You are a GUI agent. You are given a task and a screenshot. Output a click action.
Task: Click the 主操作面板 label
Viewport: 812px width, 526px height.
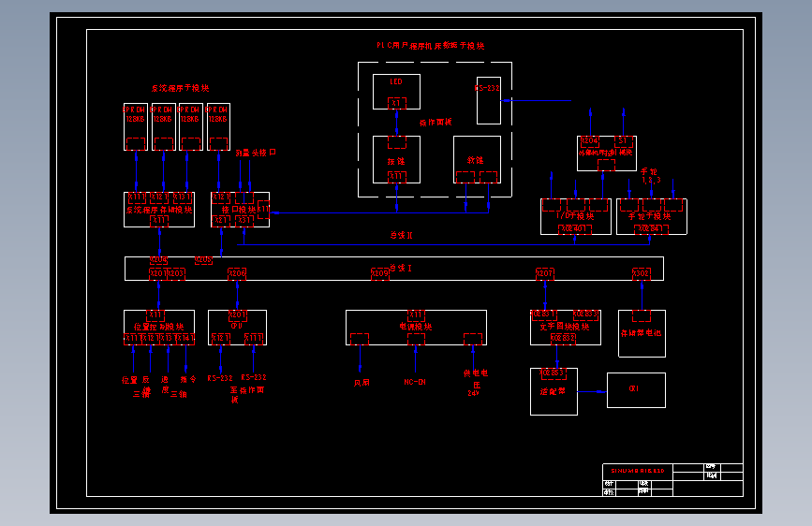tap(247, 393)
